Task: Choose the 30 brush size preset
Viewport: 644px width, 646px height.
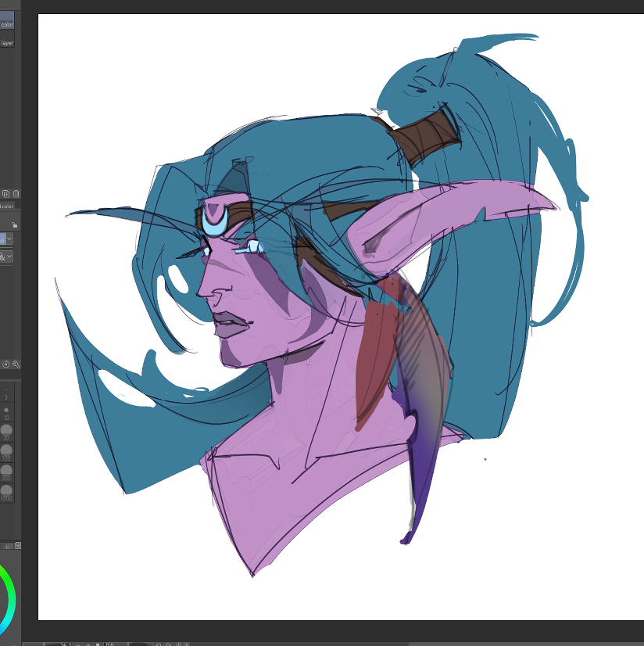Action: [x=6, y=429]
